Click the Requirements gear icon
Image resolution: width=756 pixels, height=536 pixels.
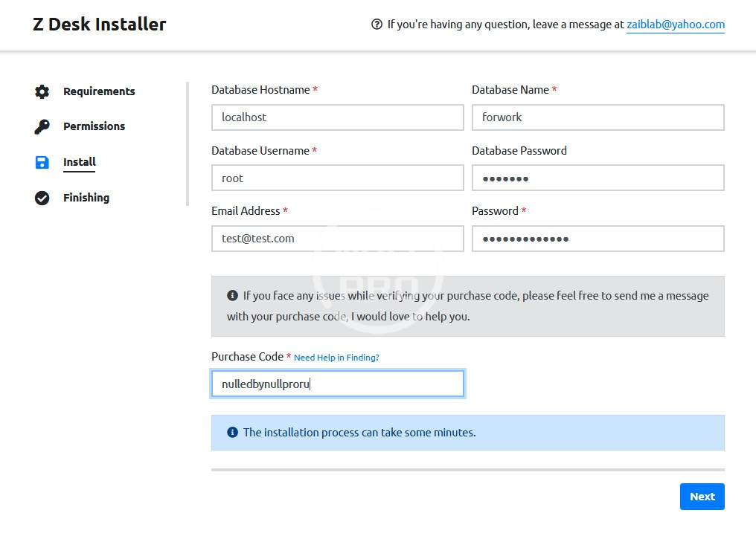click(x=42, y=91)
